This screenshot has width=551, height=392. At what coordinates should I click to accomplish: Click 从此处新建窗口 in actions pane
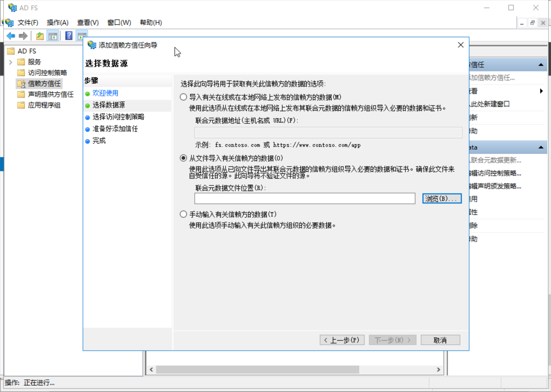coord(489,104)
